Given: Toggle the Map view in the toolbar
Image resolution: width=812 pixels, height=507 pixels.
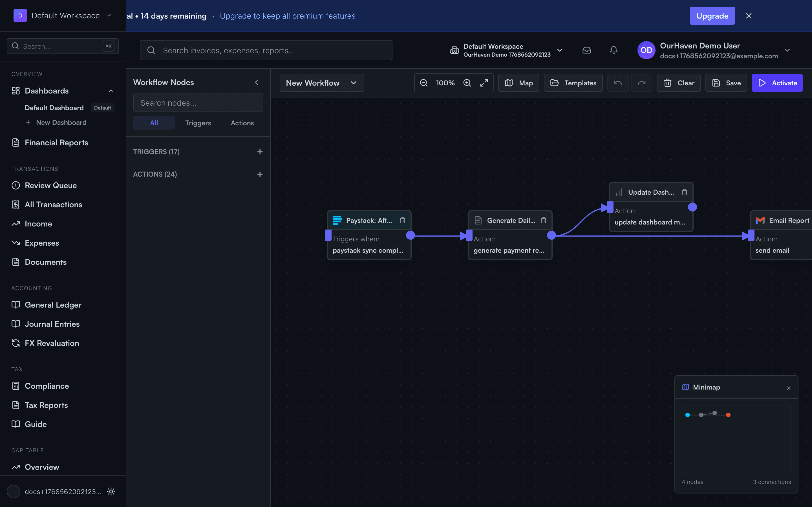Looking at the screenshot, I should click(x=518, y=83).
